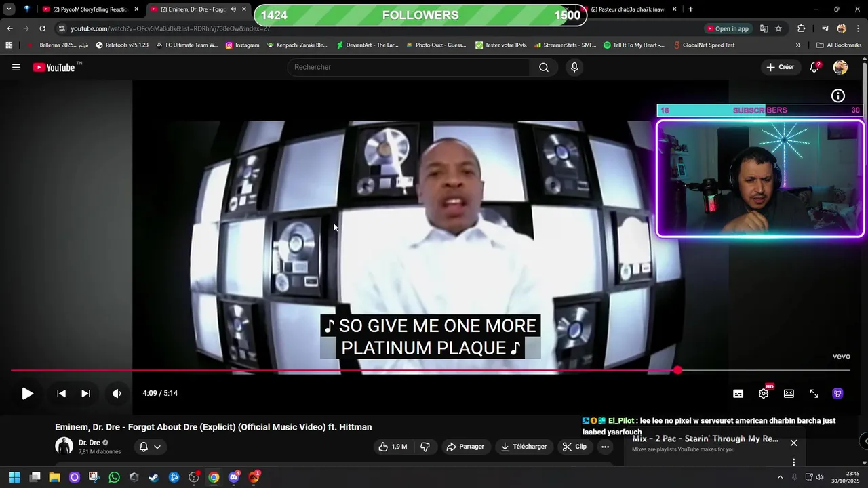Click Open in app button in address bar

click(728, 28)
